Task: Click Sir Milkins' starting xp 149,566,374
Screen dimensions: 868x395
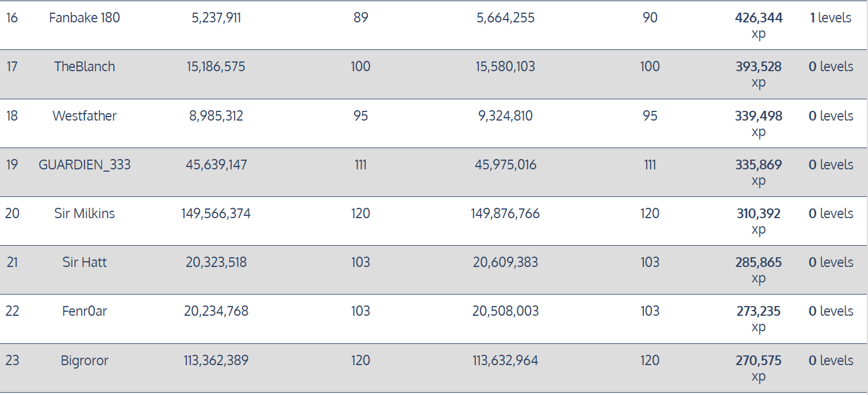Action: click(x=216, y=214)
